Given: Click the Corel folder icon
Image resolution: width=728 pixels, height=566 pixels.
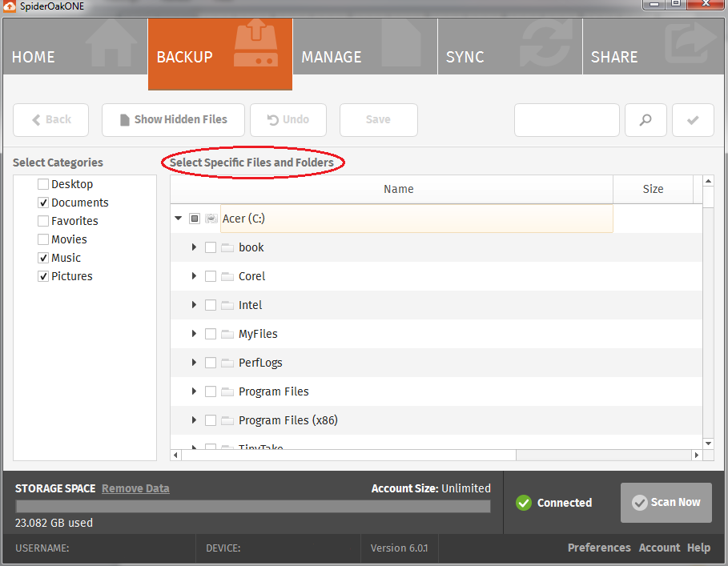Looking at the screenshot, I should click(227, 276).
